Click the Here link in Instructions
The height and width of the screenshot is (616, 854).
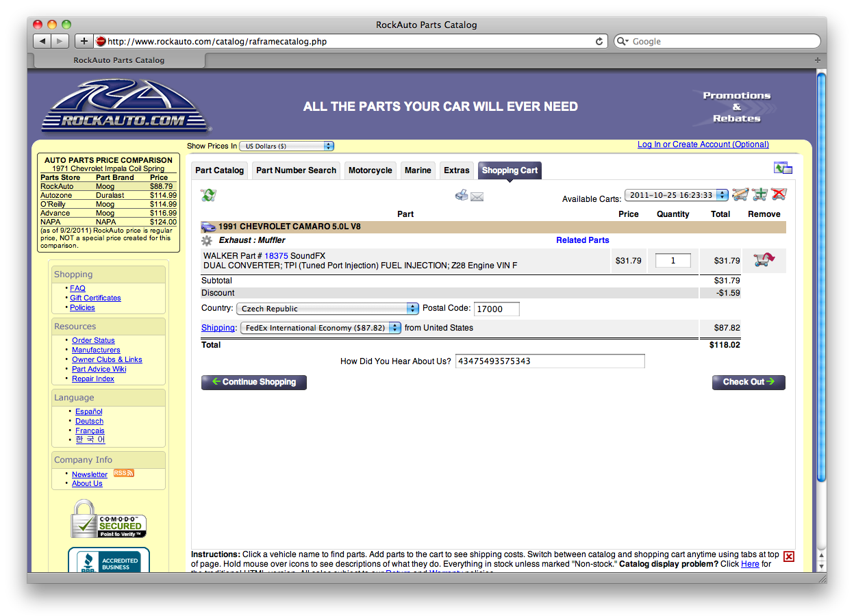750,564
